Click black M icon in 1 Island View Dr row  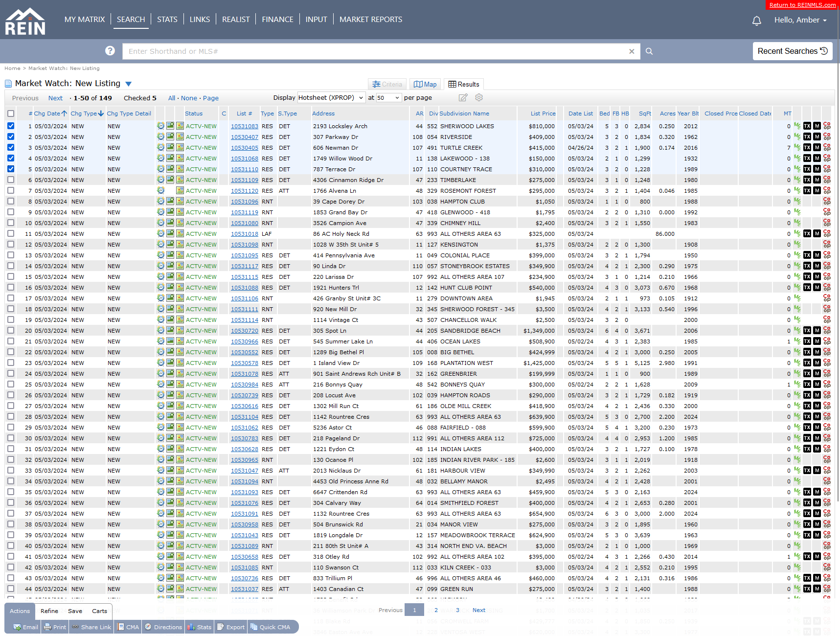pyautogui.click(x=817, y=363)
